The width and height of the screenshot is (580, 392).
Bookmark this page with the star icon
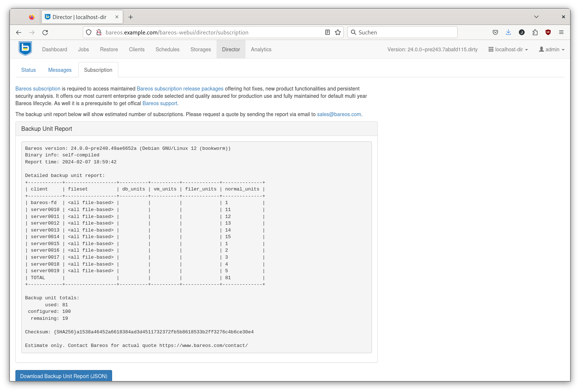pos(338,33)
